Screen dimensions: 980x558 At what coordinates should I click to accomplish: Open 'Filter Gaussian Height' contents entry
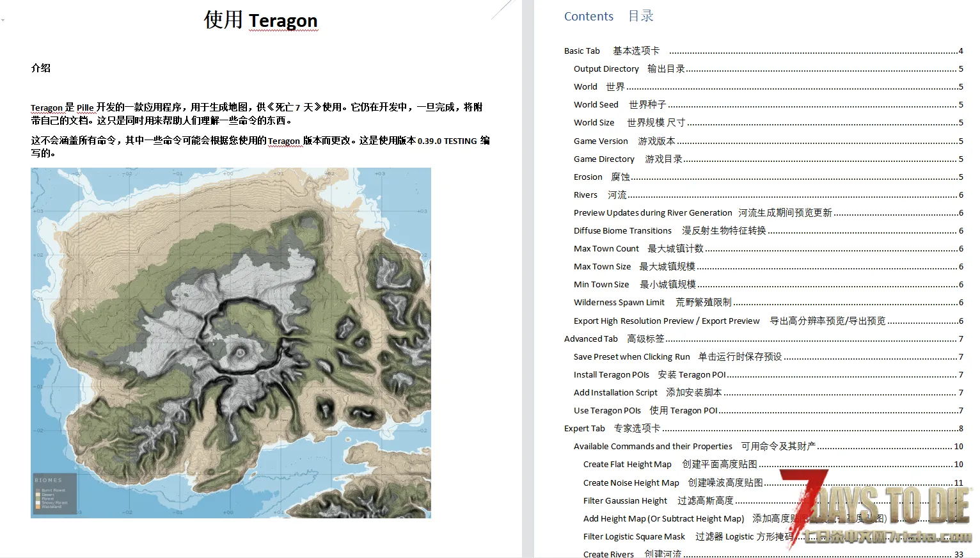(x=773, y=500)
